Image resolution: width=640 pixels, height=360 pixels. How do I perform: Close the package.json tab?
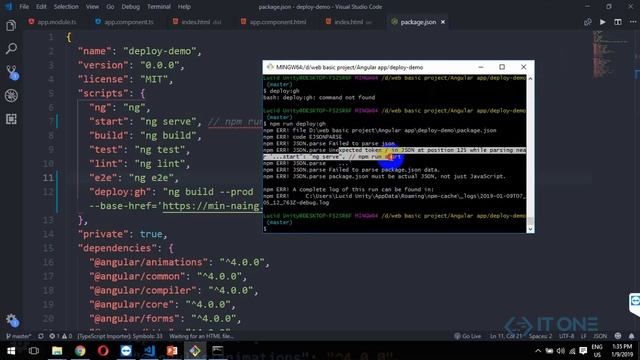click(x=443, y=22)
